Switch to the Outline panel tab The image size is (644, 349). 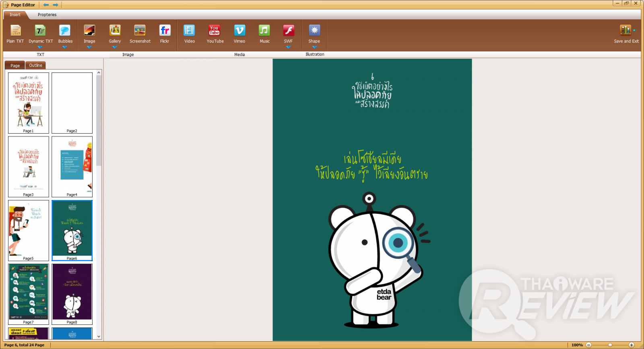[35, 65]
